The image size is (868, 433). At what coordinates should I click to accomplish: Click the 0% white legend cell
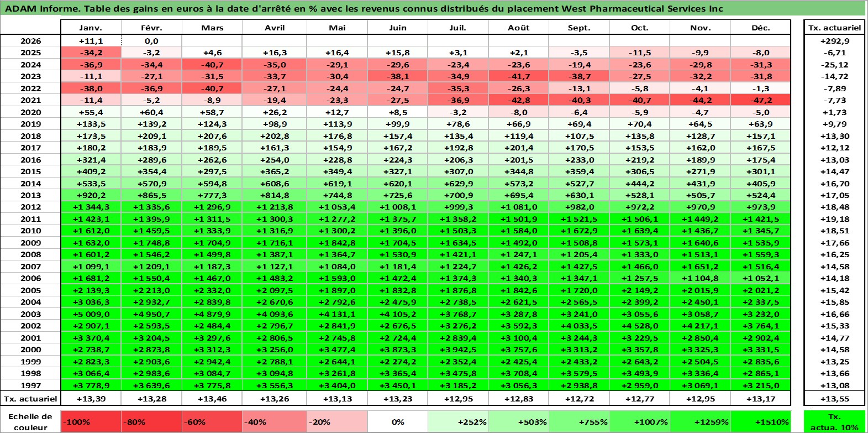[x=397, y=421]
